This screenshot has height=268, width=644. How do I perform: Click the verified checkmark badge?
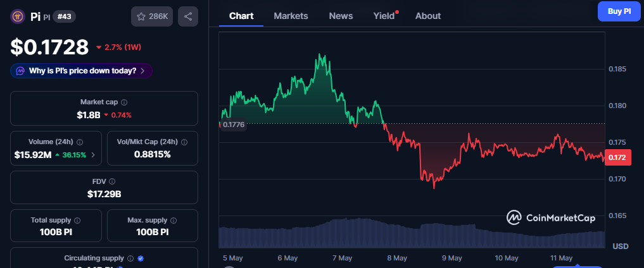pyautogui.click(x=141, y=259)
